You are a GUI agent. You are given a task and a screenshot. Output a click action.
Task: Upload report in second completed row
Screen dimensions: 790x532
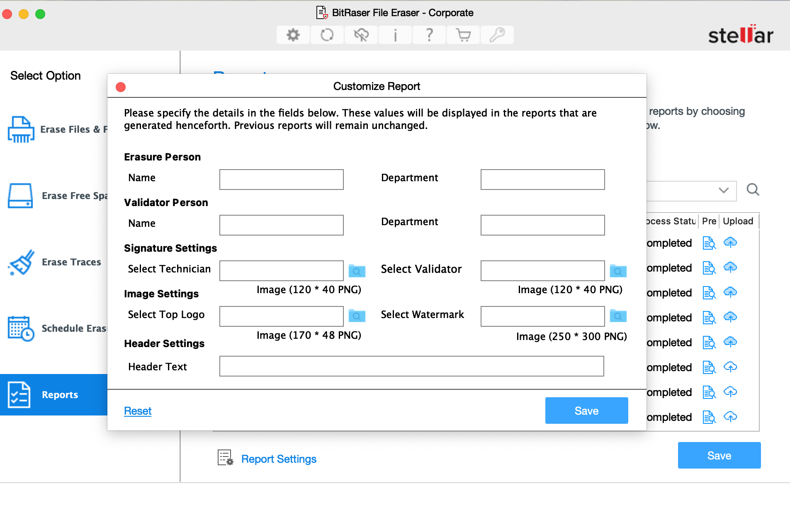[x=730, y=267]
